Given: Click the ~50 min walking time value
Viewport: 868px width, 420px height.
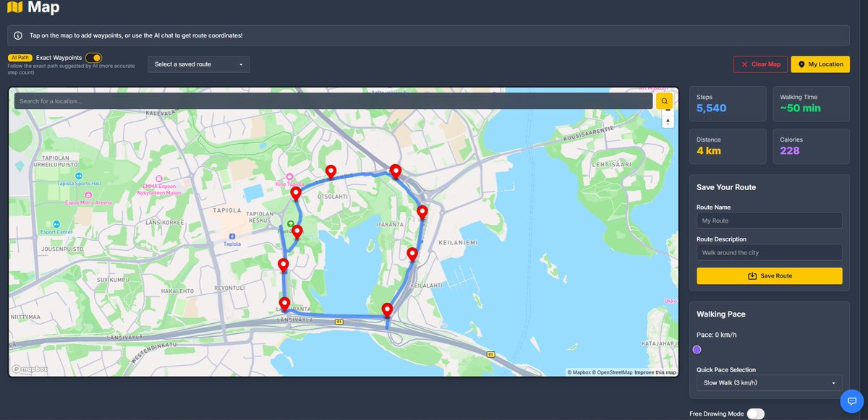Looking at the screenshot, I should coord(800,108).
